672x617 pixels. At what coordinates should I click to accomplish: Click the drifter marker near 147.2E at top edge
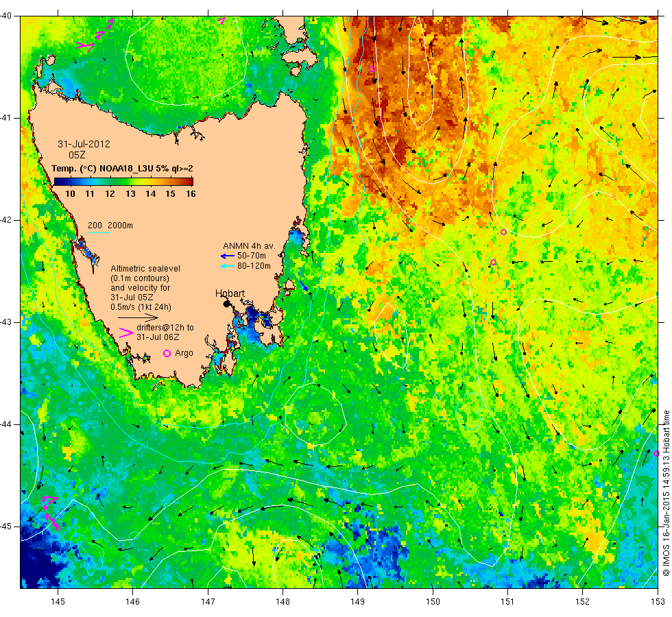point(221,20)
